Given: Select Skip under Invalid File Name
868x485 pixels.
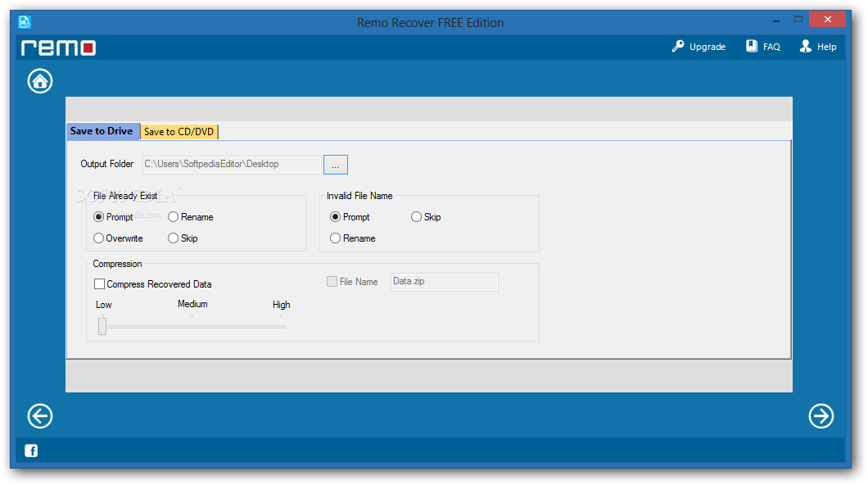Looking at the screenshot, I should 416,216.
